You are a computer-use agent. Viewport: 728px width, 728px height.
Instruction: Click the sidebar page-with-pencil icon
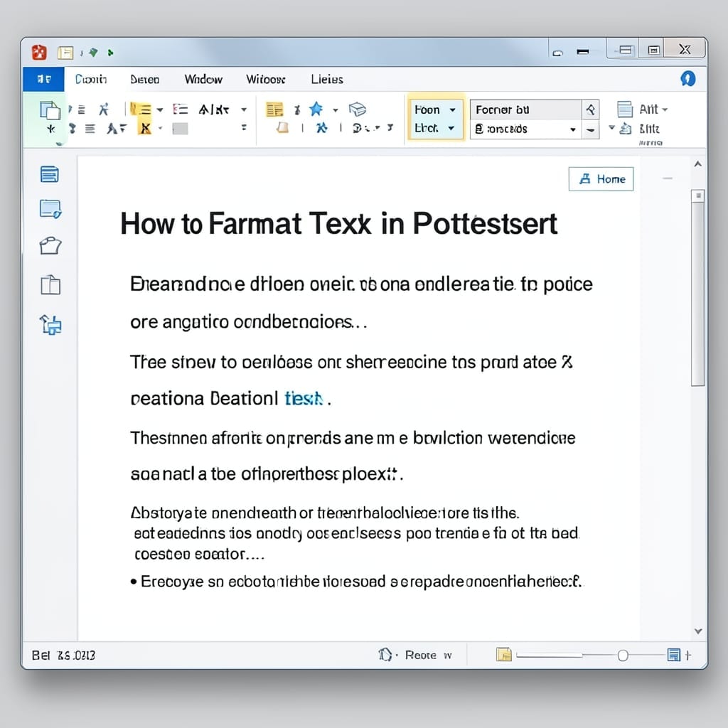click(x=50, y=209)
